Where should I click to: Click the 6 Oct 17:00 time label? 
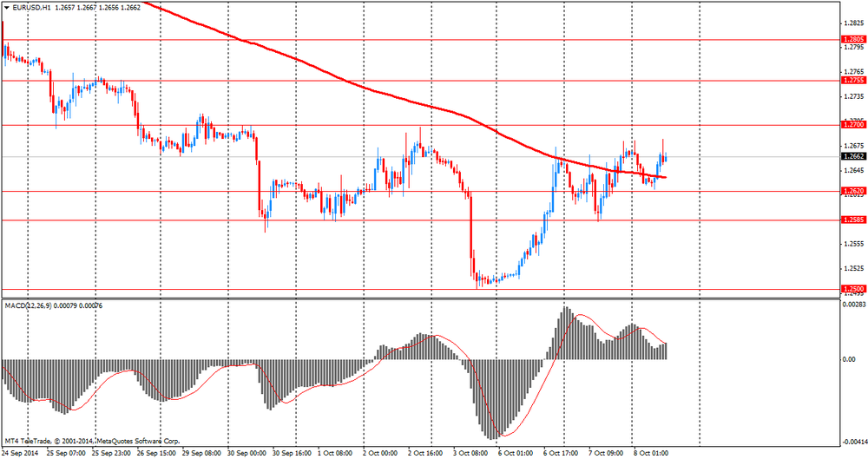(561, 454)
